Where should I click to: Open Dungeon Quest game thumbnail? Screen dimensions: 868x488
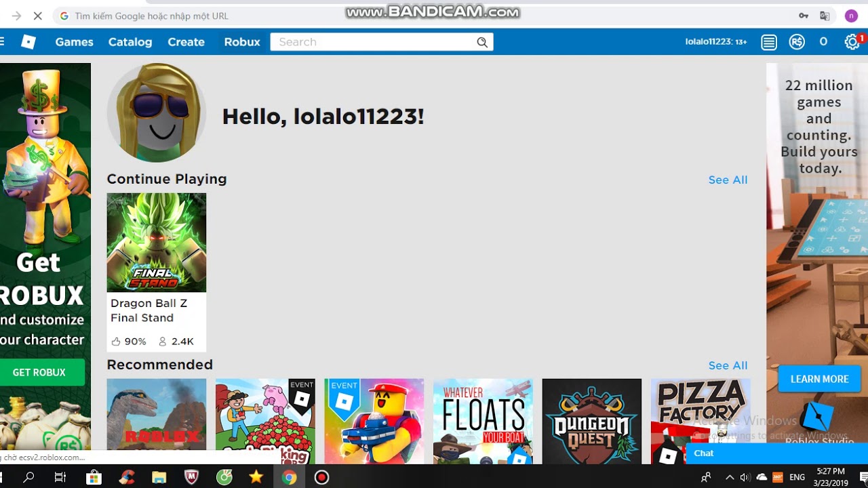[x=592, y=421]
